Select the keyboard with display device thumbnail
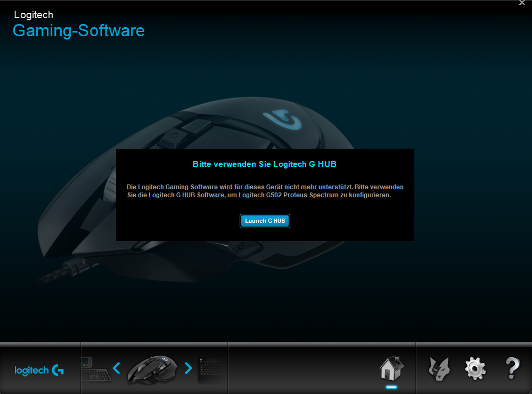The width and height of the screenshot is (532, 394). pyautogui.click(x=95, y=369)
